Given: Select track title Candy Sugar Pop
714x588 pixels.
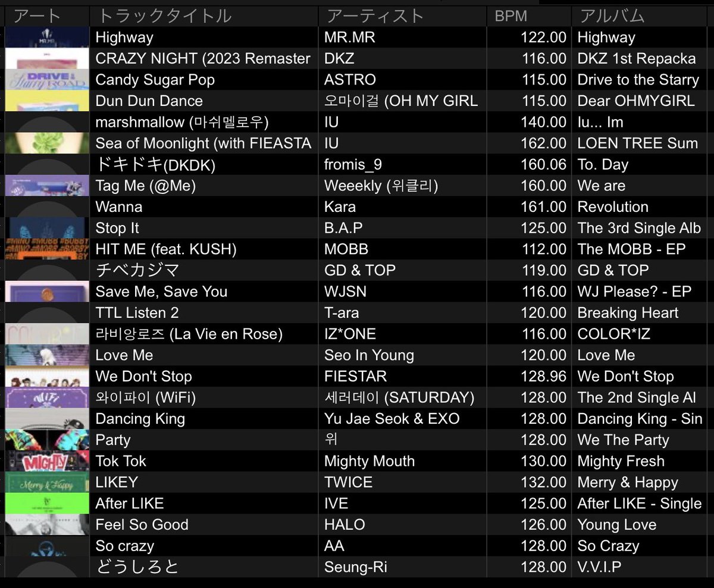Looking at the screenshot, I should point(155,80).
